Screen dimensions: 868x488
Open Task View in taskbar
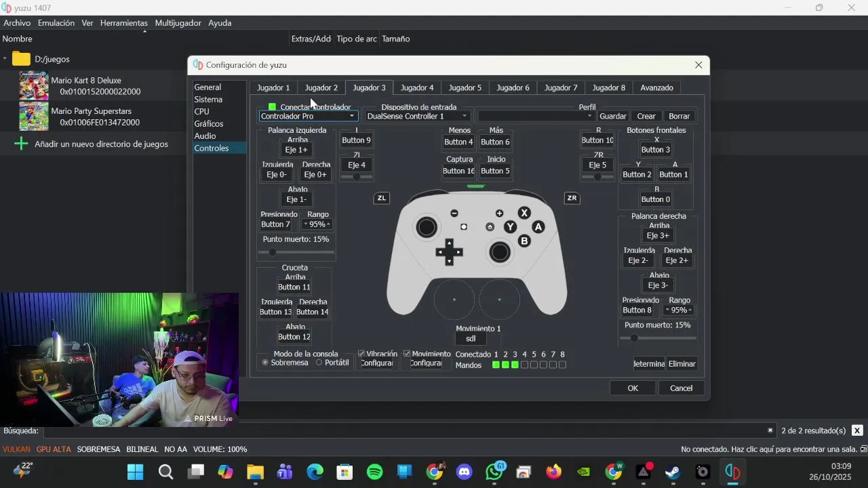(197, 472)
